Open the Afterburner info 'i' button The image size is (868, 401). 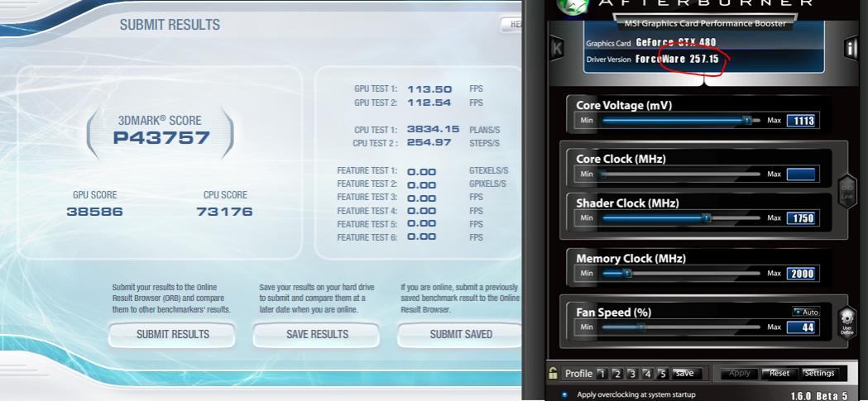[x=851, y=48]
